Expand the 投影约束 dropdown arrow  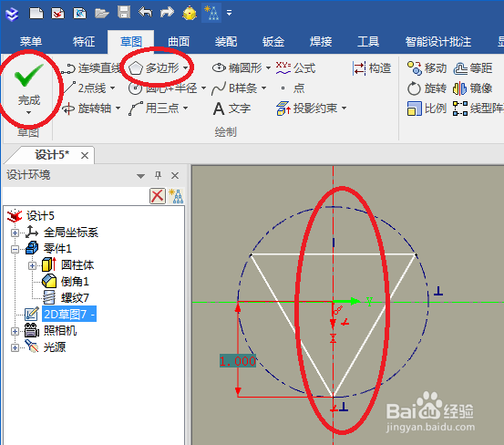pyautogui.click(x=345, y=109)
